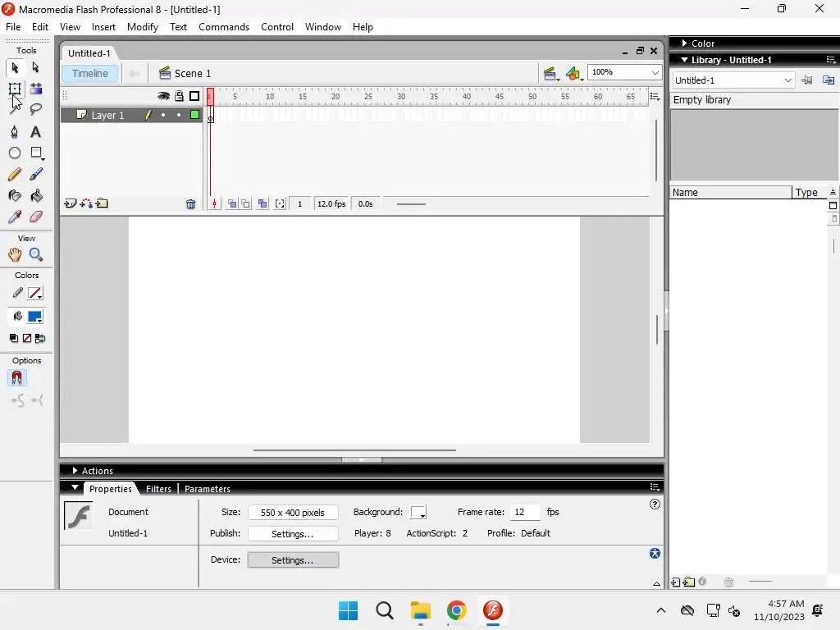Open the blue fill color swatch
This screenshot has height=630, width=840.
[35, 317]
